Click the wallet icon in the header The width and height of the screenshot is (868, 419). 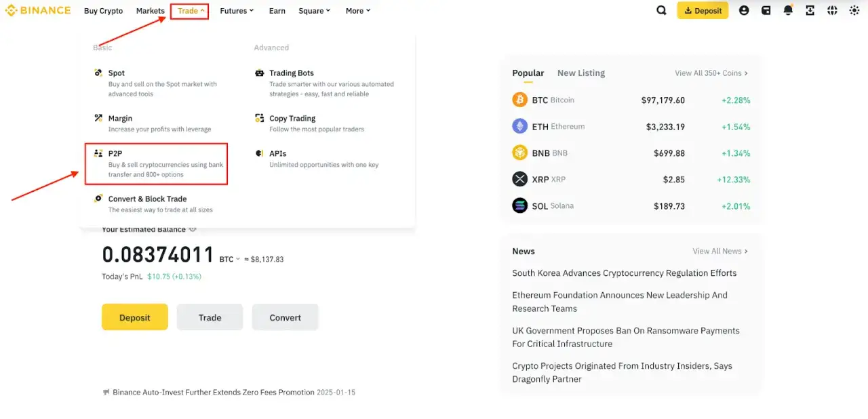pos(766,10)
